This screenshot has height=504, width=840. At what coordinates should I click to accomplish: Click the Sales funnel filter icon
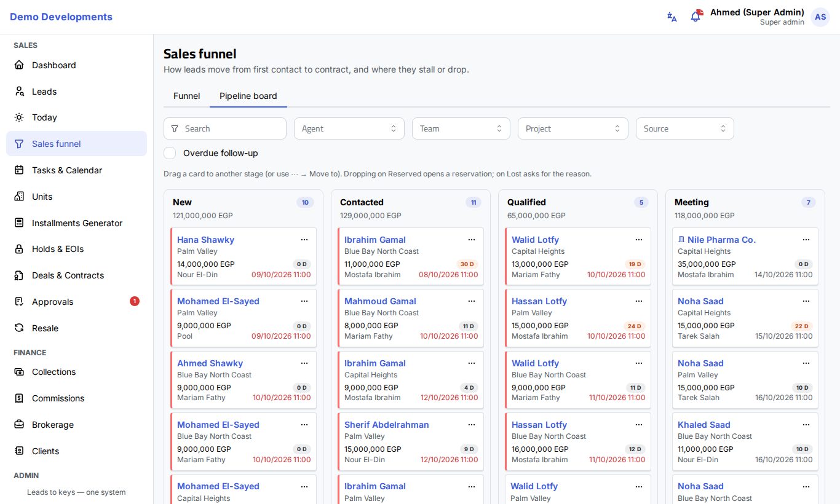[20, 144]
